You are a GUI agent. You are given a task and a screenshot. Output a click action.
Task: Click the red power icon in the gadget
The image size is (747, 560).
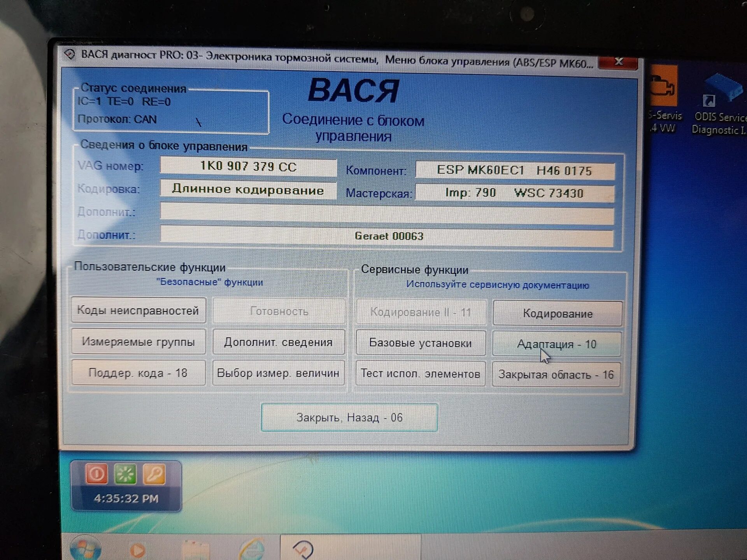click(x=96, y=474)
